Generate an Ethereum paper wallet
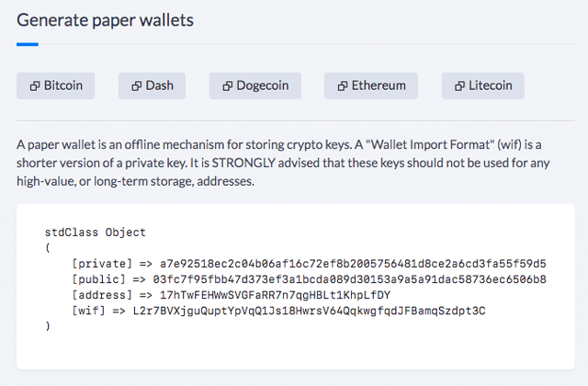The image size is (588, 386). pos(371,85)
